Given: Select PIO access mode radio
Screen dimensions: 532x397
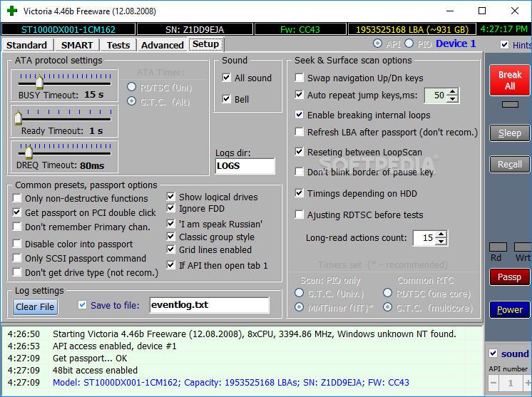Looking at the screenshot, I should pyautogui.click(x=409, y=43).
